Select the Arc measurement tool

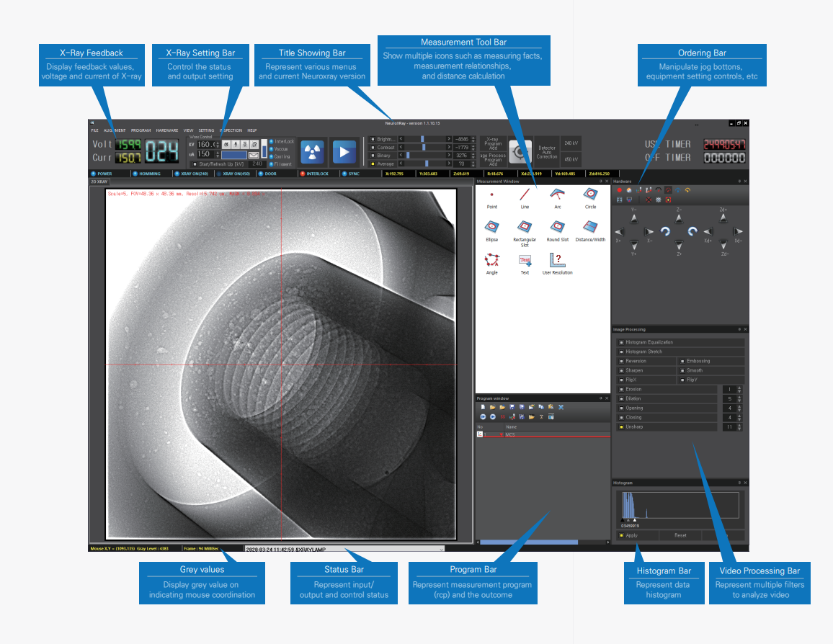point(557,194)
